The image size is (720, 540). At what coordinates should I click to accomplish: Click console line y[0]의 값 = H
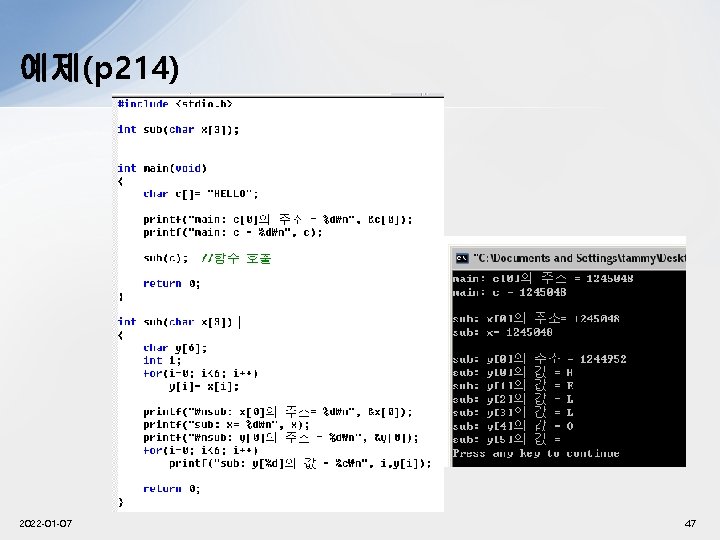(512, 372)
